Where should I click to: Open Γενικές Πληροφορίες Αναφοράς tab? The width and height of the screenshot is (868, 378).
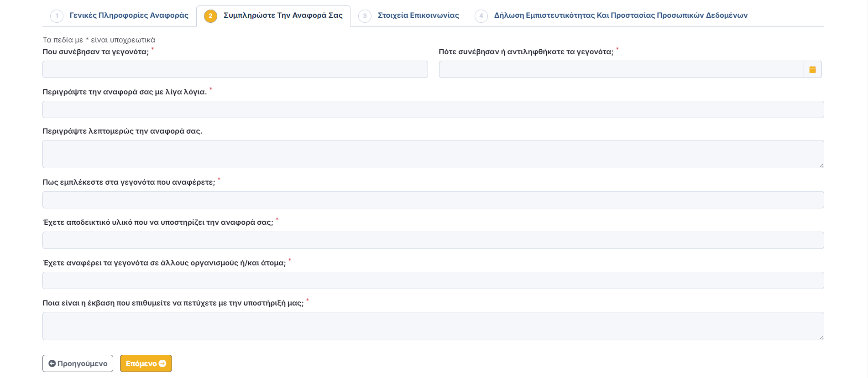(x=129, y=16)
